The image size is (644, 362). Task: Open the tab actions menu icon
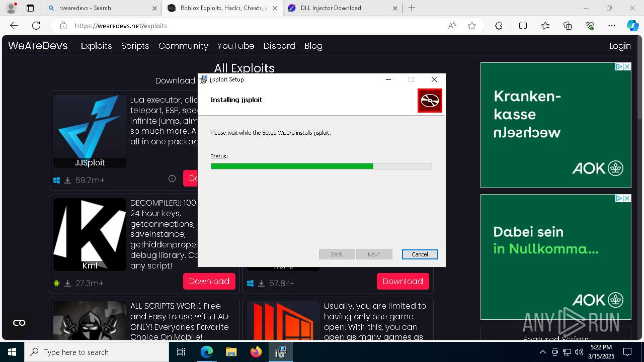click(30, 8)
